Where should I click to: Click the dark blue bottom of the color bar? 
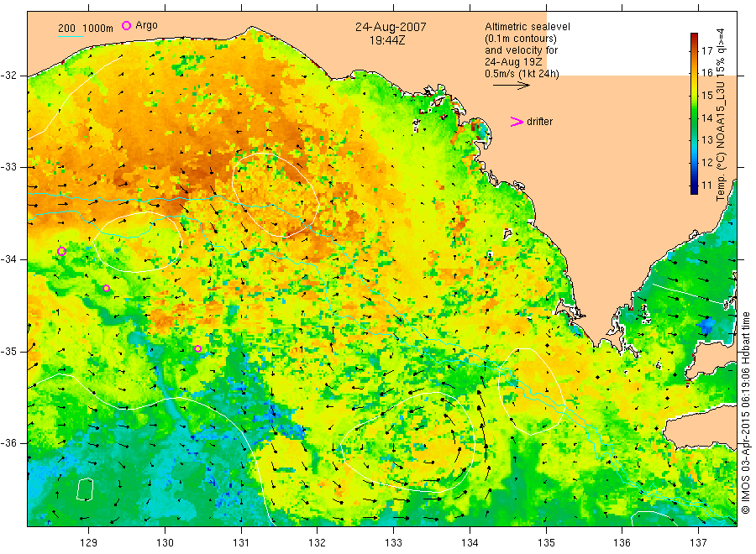[694, 190]
